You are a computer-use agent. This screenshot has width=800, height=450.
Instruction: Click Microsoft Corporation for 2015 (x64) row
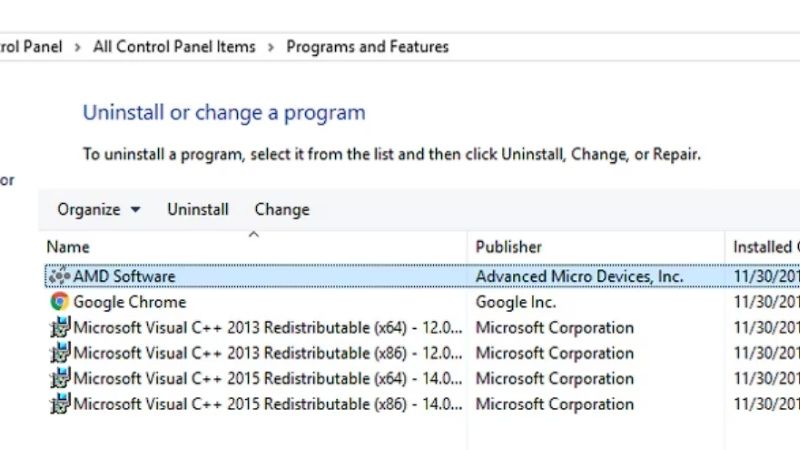pyautogui.click(x=555, y=378)
